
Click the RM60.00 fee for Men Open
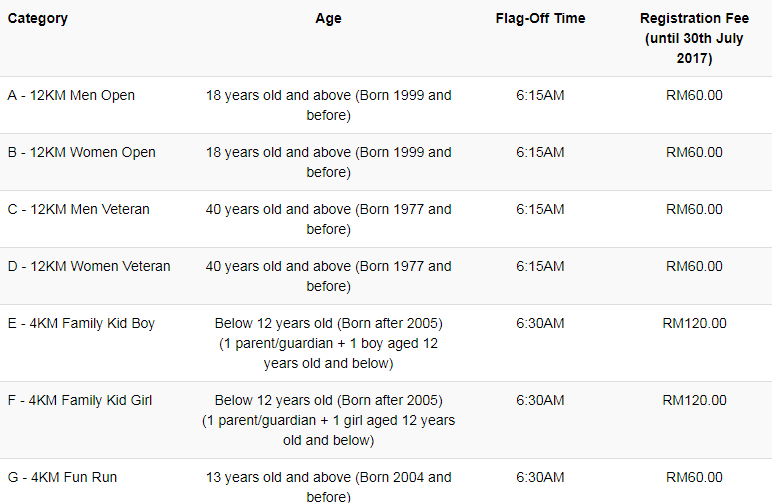(694, 95)
